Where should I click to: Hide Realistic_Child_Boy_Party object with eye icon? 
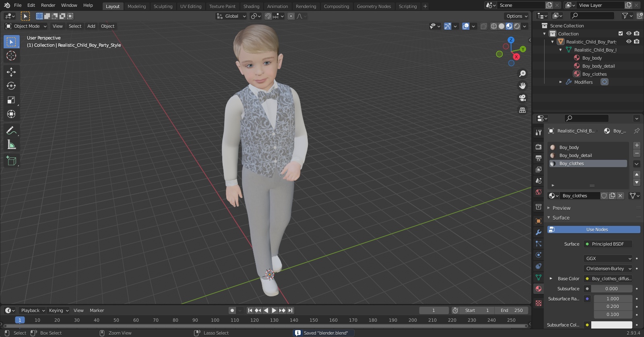[x=629, y=41]
